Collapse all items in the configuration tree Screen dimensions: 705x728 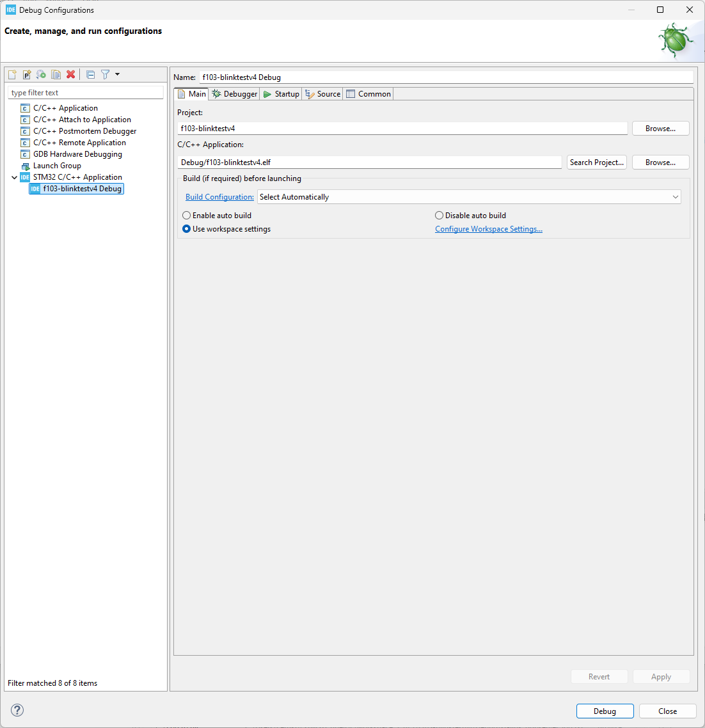coord(90,74)
